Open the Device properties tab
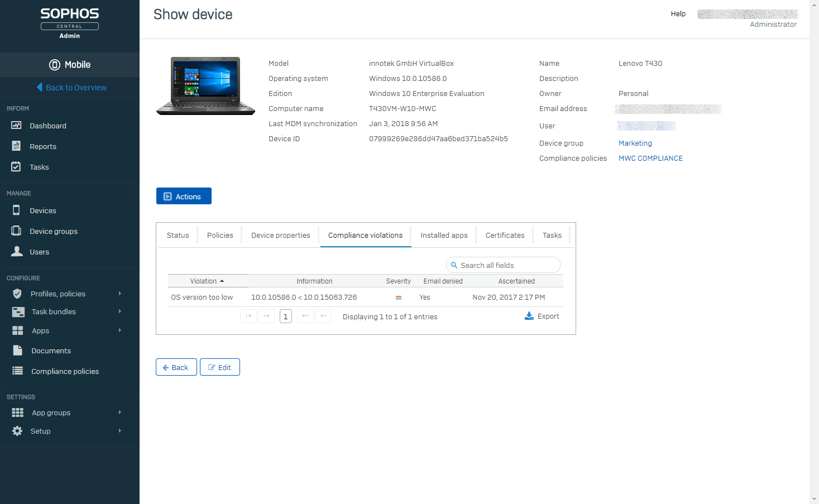 [281, 235]
